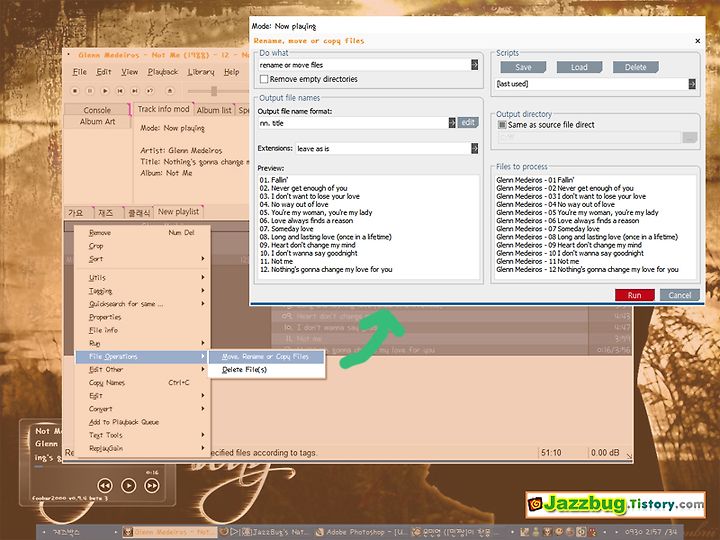Open the 'Do what' rename or move dropdown
Viewport: 720px width, 540px height.
[x=475, y=65]
